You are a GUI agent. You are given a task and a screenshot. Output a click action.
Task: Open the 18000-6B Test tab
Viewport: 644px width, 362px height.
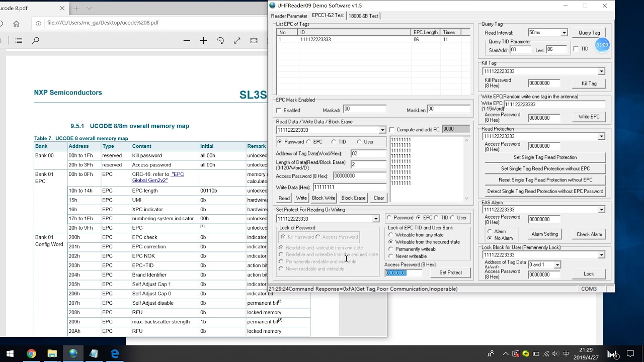coord(363,16)
